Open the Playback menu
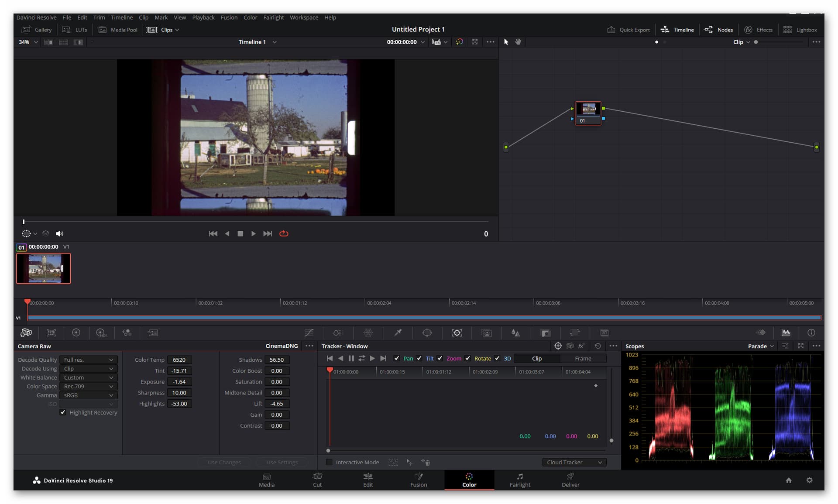838x504 pixels. tap(203, 17)
